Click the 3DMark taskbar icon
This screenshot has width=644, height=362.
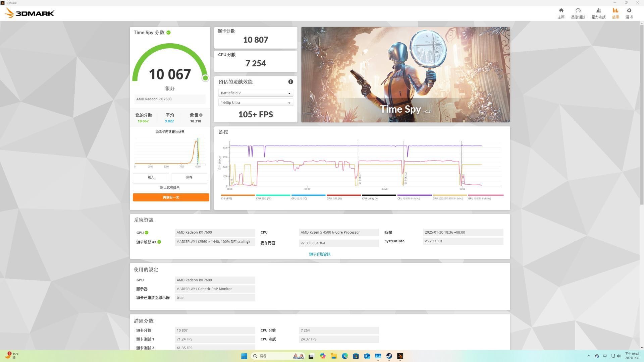point(400,356)
